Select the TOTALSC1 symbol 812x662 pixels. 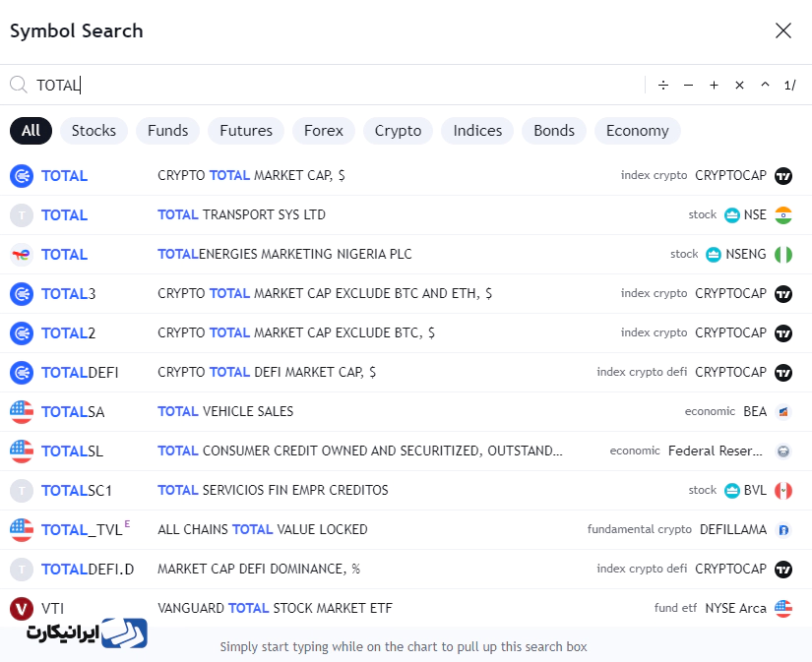(77, 491)
